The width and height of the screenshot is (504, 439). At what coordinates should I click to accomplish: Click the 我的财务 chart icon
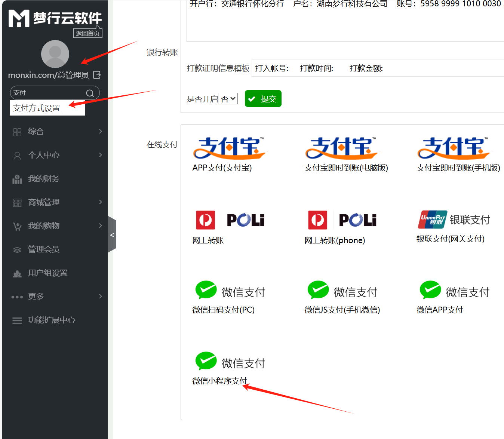17,179
